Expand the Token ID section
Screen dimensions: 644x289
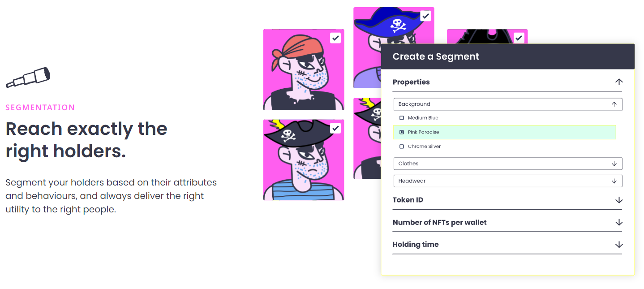pos(408,200)
